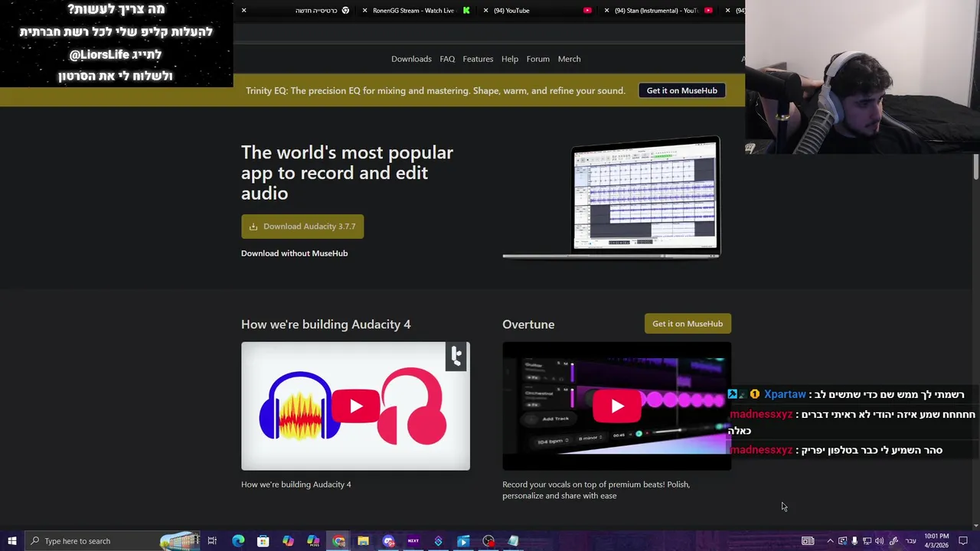The width and height of the screenshot is (980, 551).
Task: Open the FAQ menu item
Action: coord(447,59)
